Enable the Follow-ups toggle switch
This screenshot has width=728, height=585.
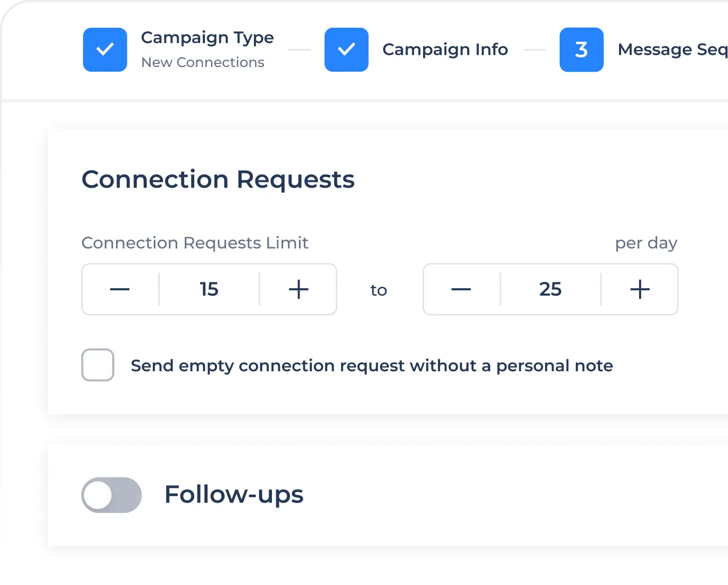pos(112,495)
